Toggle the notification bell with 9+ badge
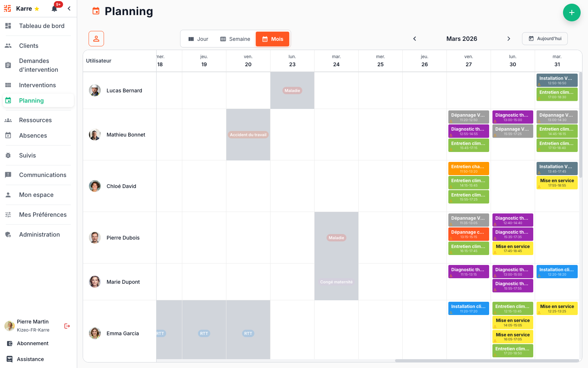The height and width of the screenshot is (368, 588). (54, 8)
